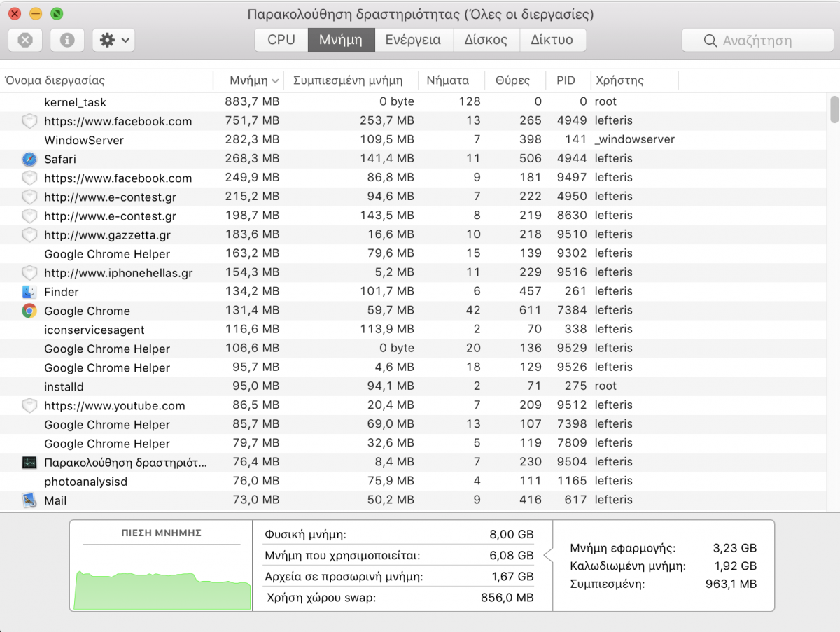Click the root user cell for installd
This screenshot has width=840, height=632.
pos(605,386)
